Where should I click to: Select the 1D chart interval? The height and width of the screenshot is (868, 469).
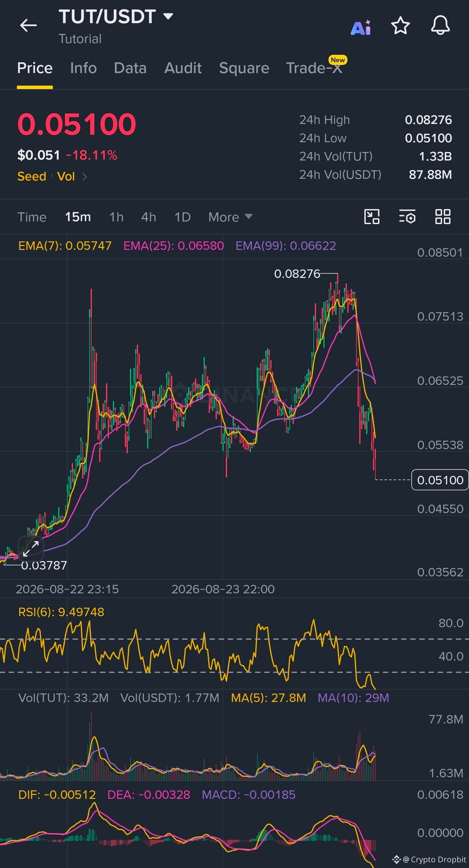(183, 217)
